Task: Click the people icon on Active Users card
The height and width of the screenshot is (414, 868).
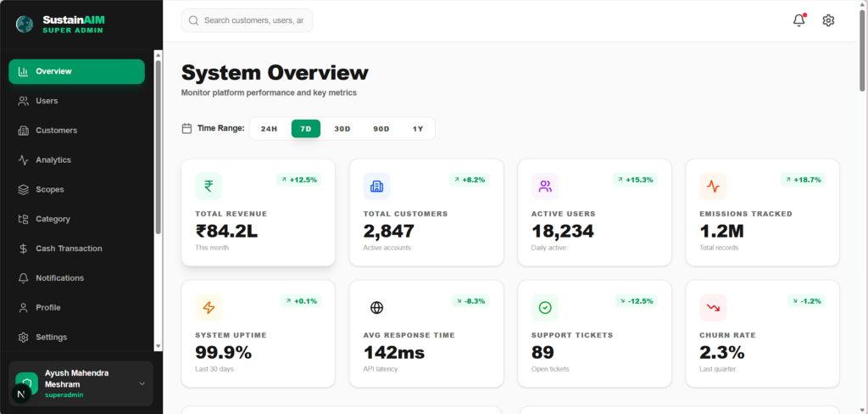Action: [x=545, y=187]
